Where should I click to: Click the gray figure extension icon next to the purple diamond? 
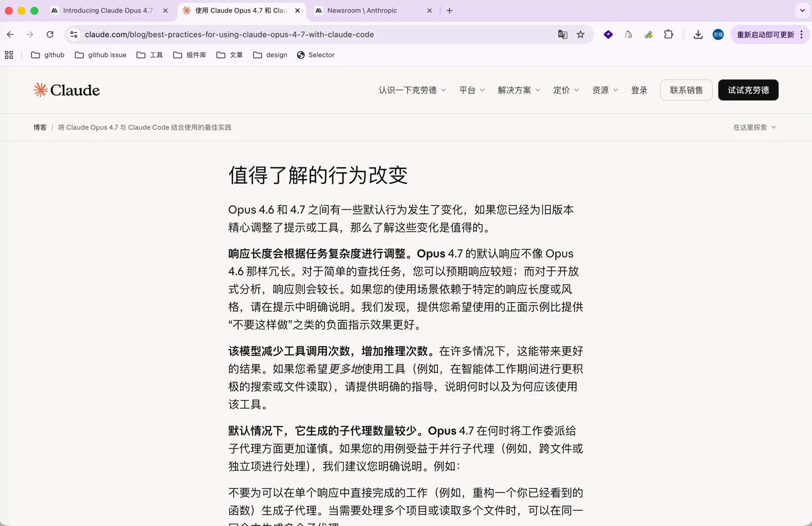coord(628,35)
